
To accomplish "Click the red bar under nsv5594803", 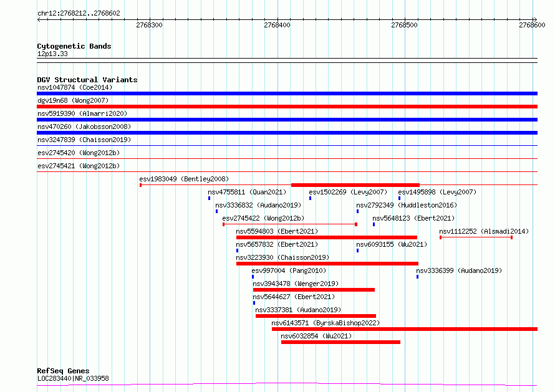I will (327, 237).
